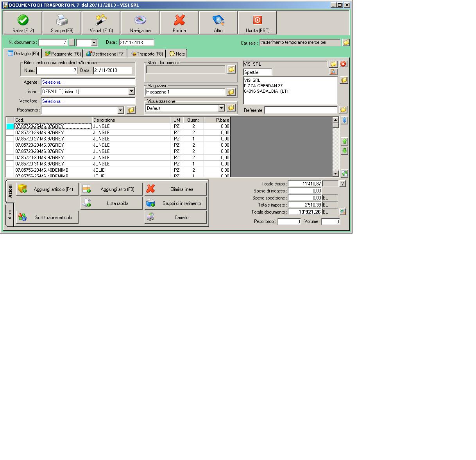Switch to the Destinazione (F7) tab
476x460 pixels.
[105, 54]
